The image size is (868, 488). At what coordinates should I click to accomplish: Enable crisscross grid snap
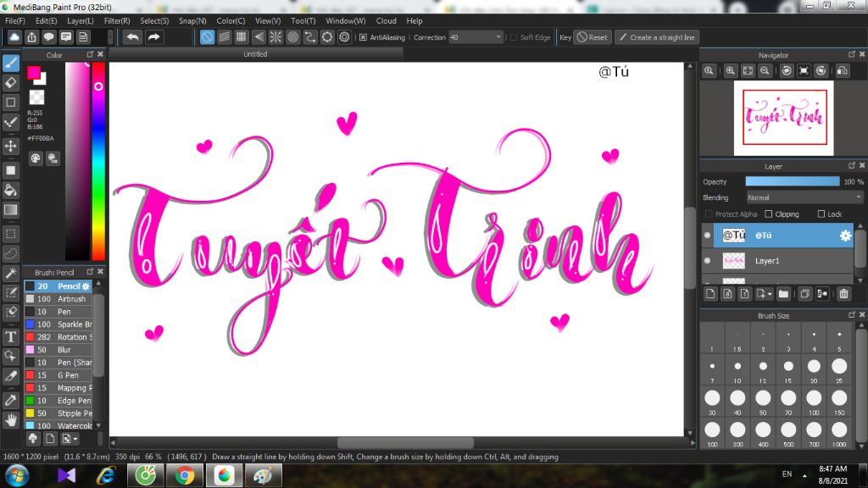(242, 37)
